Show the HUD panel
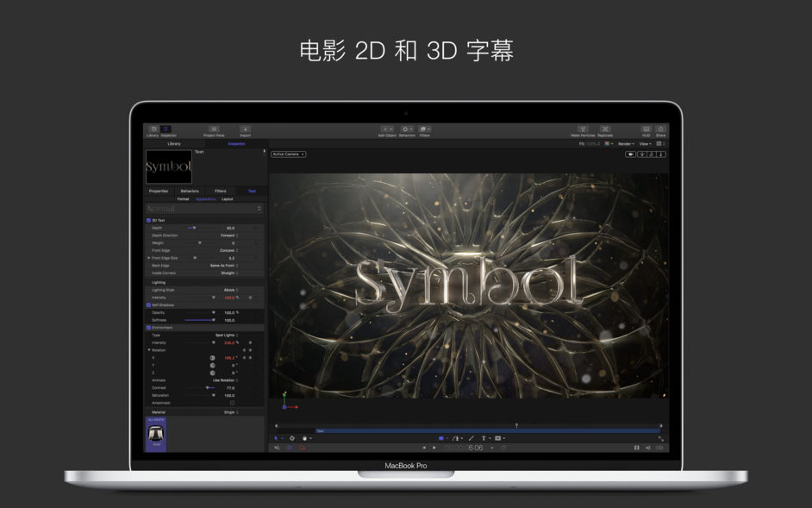The height and width of the screenshot is (508, 812). click(x=646, y=129)
